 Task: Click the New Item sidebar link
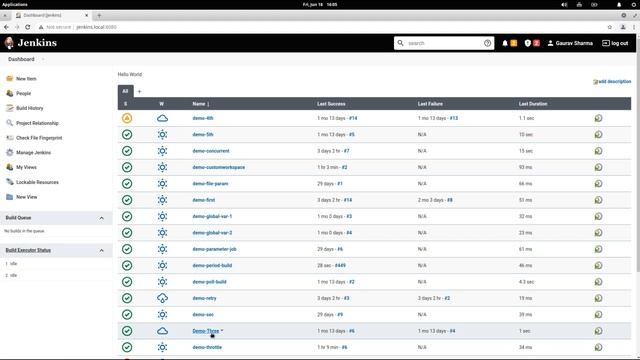tap(26, 78)
